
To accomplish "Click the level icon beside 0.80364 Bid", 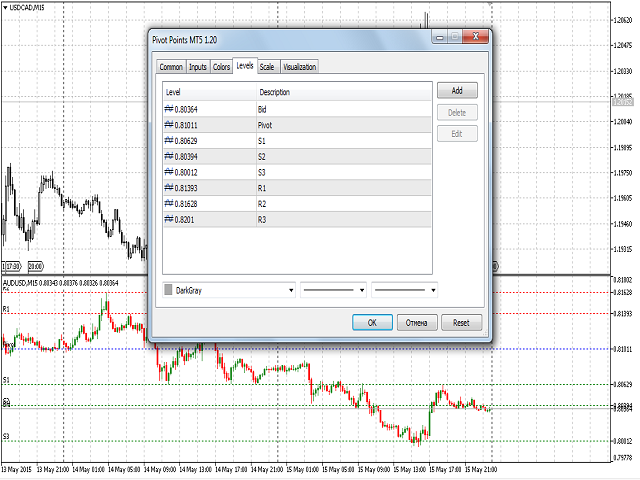I will point(169,110).
